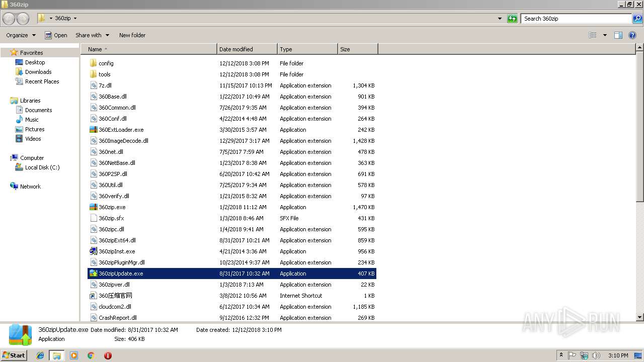Screen dimensions: 644x362
Task: Open Recent Places in the navigation pane
Action: tap(42, 81)
